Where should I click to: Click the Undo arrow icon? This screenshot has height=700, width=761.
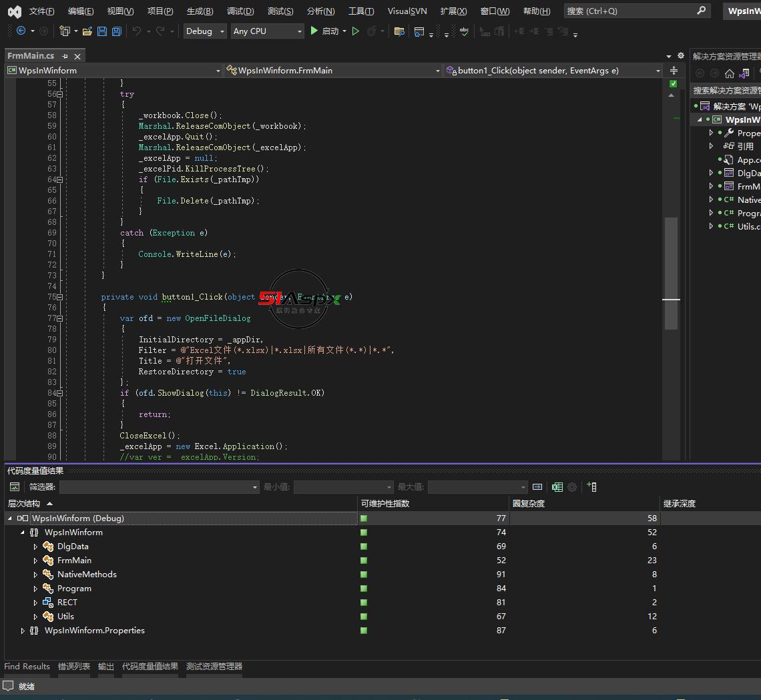(x=137, y=31)
